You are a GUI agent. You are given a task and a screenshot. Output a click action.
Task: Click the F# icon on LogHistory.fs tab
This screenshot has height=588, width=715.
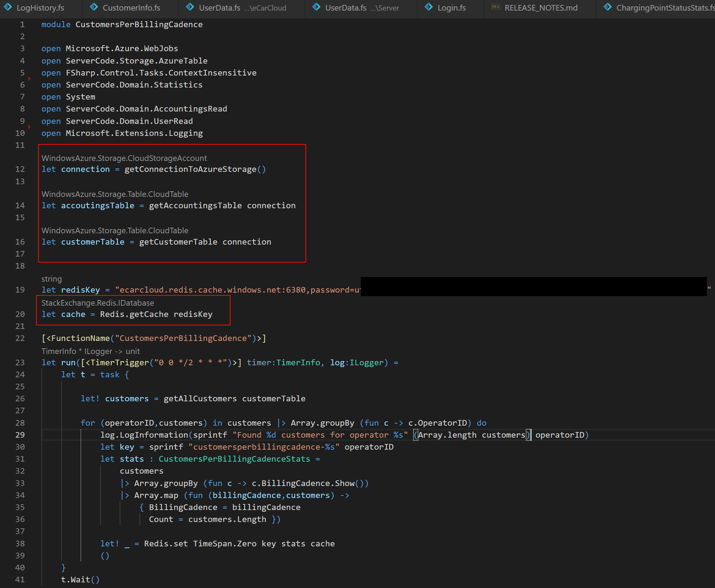(8, 7)
